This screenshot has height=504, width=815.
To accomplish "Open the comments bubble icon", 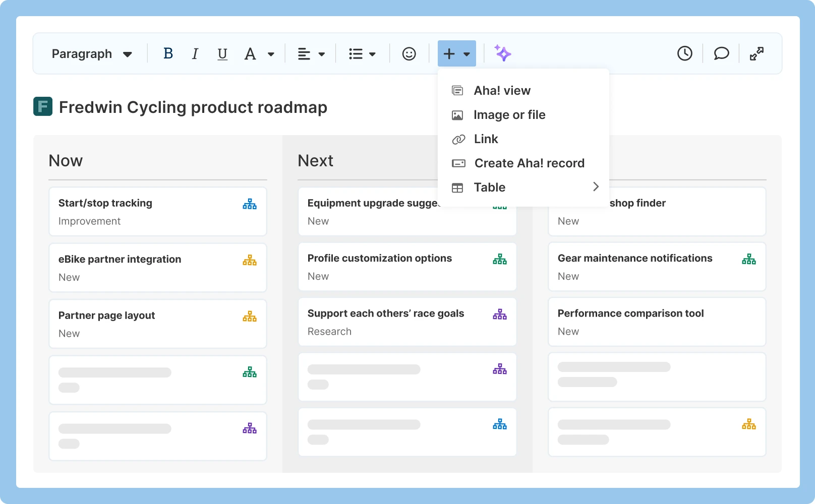I will point(721,53).
